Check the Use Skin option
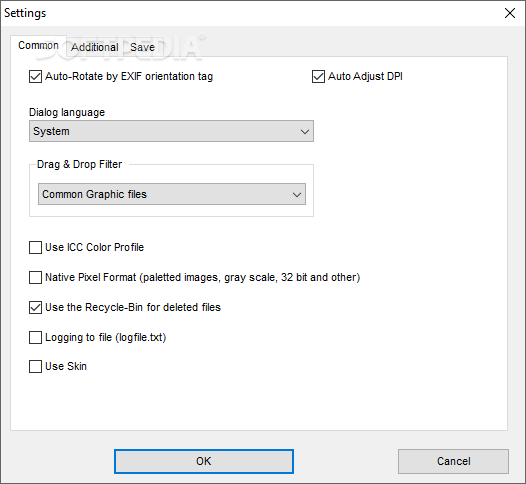 click(35, 366)
